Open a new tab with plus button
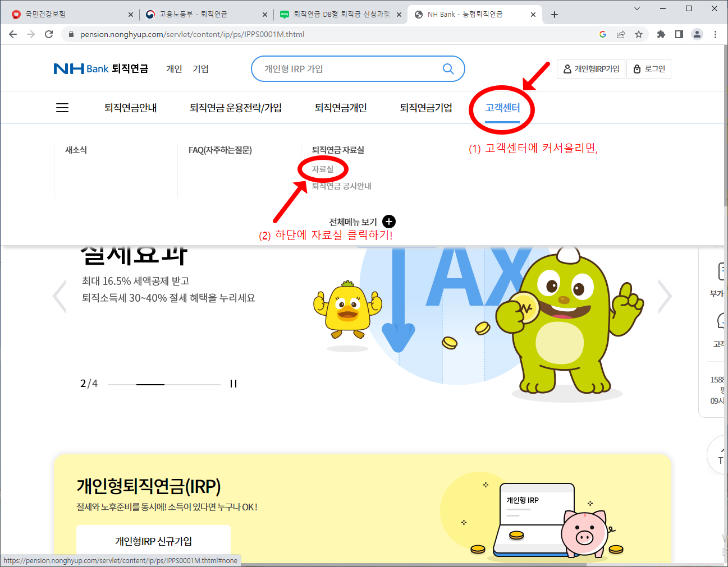728x567 pixels. tap(555, 15)
